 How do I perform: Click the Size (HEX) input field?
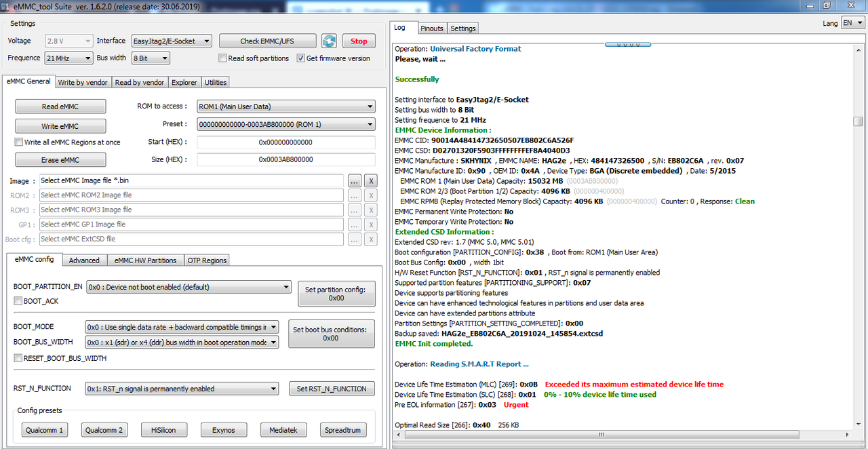[x=285, y=159]
